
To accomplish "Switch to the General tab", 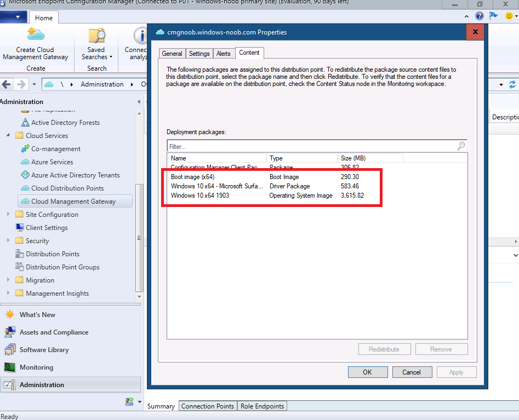I will click(x=172, y=54).
